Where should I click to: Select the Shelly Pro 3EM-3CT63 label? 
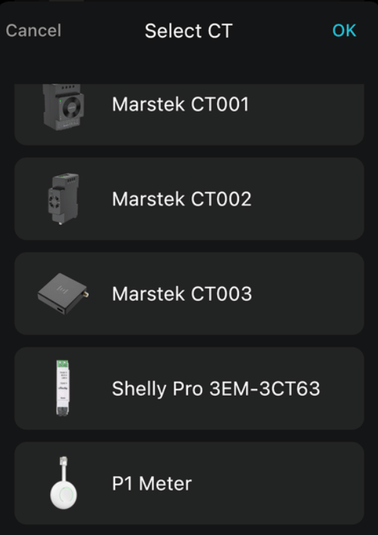click(x=216, y=389)
